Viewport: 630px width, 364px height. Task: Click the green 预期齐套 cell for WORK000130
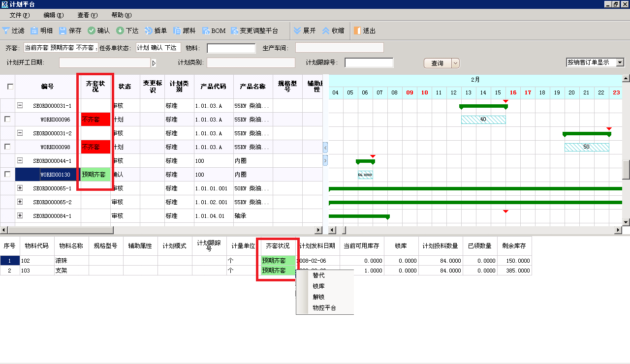[x=95, y=175]
